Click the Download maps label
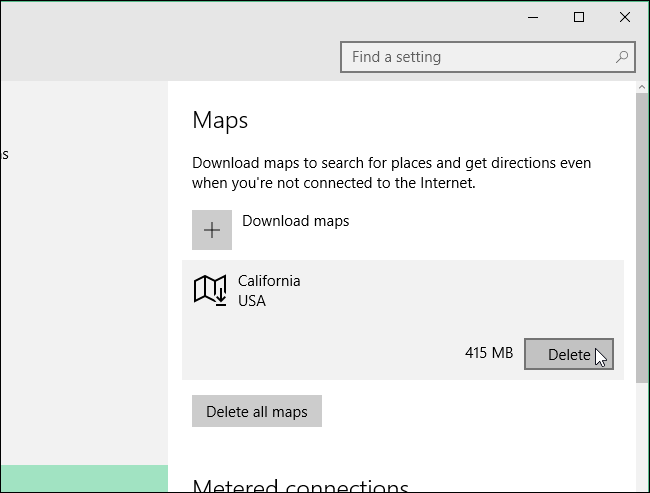 pyautogui.click(x=296, y=221)
